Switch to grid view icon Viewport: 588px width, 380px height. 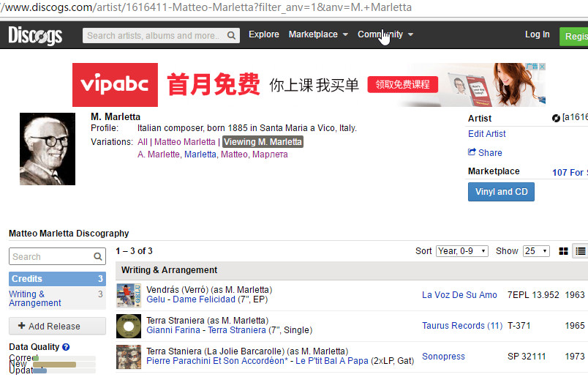[x=563, y=251]
